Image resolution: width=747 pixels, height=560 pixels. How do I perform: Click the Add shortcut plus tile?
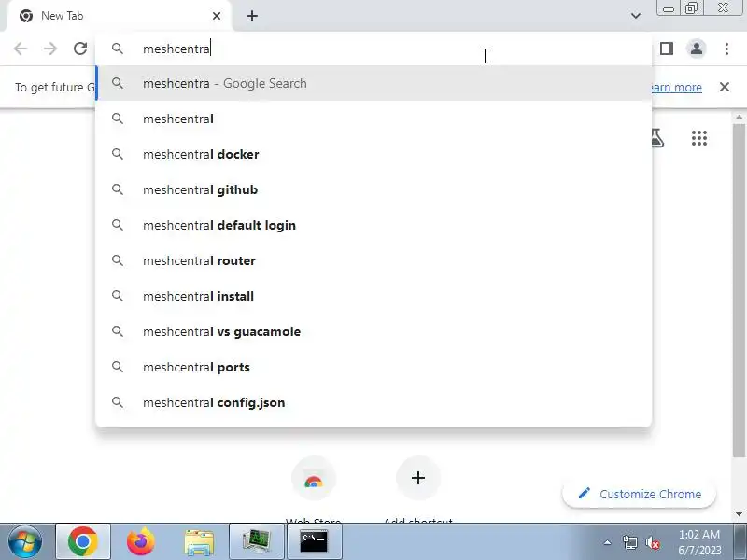417,478
